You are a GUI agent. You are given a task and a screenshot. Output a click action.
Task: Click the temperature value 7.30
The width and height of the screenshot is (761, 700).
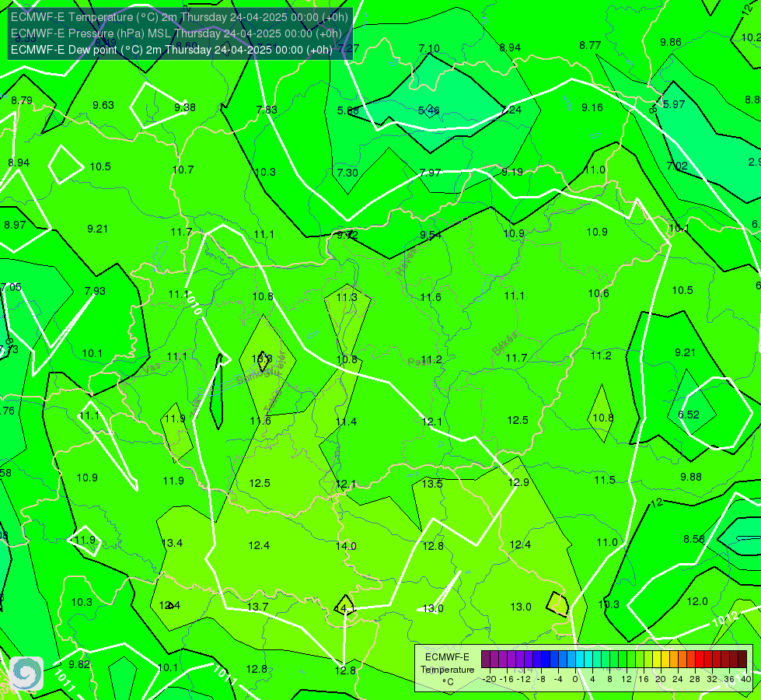point(347,173)
